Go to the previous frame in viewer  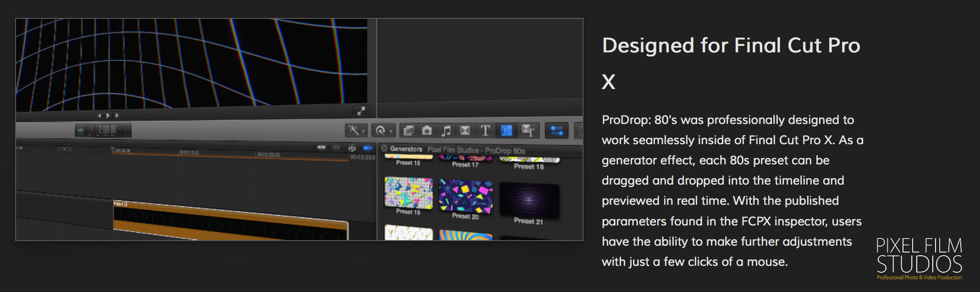pos(99,116)
